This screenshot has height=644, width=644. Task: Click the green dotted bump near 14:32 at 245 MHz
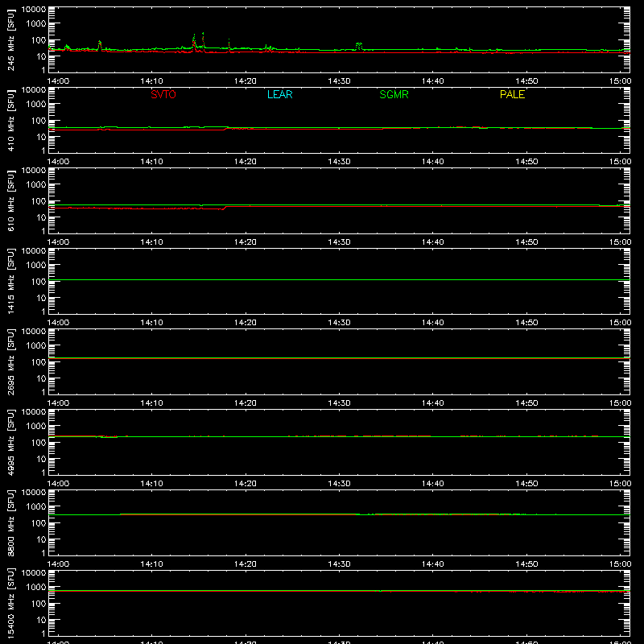point(359,46)
